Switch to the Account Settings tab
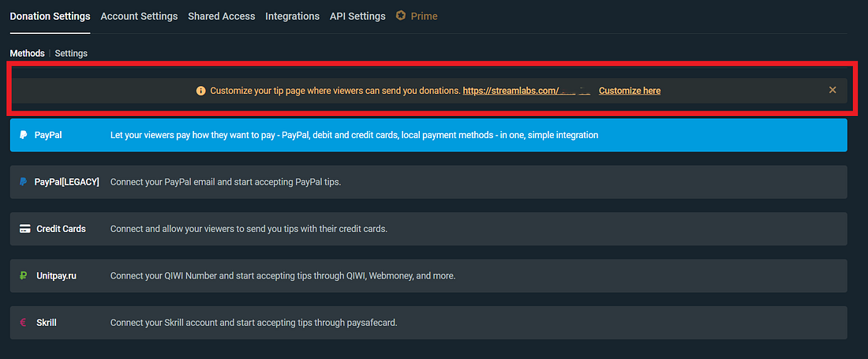The height and width of the screenshot is (359, 868). point(139,16)
